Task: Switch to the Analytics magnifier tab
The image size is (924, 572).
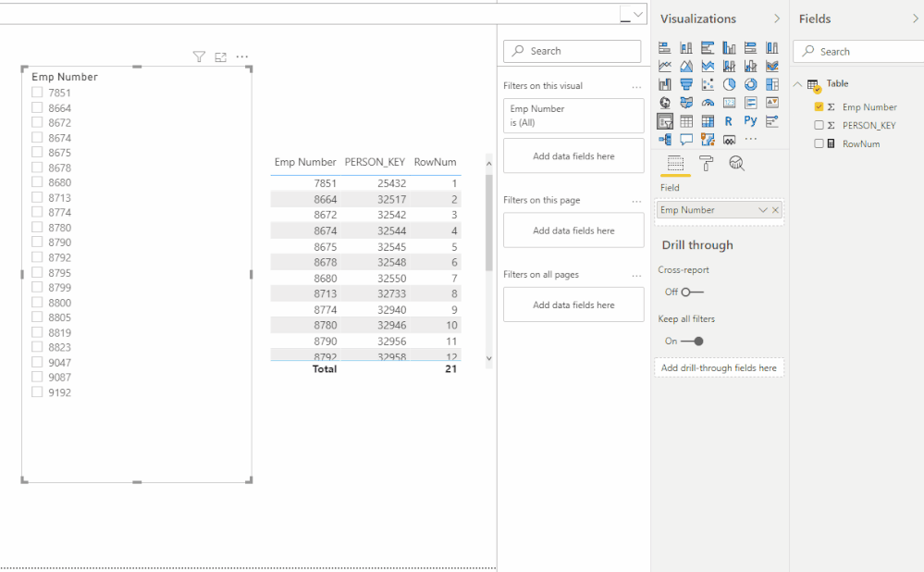Action: coord(736,163)
